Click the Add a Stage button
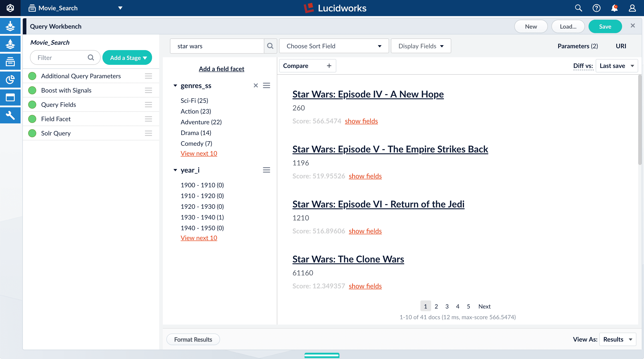The width and height of the screenshot is (644, 359). pos(128,57)
